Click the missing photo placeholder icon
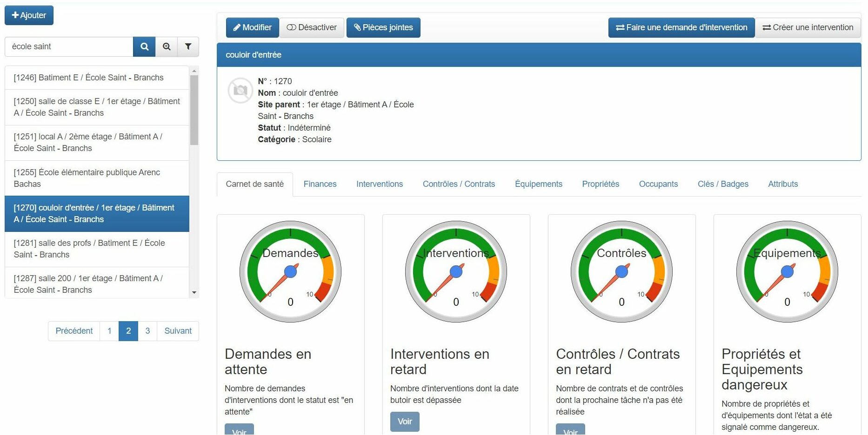The image size is (868, 435). click(240, 90)
